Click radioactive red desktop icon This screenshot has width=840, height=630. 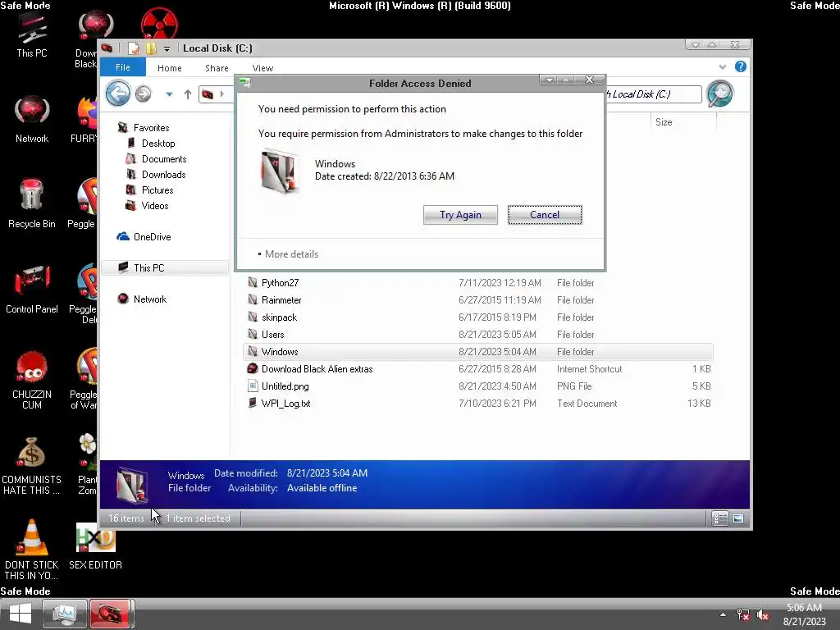[x=159, y=24]
